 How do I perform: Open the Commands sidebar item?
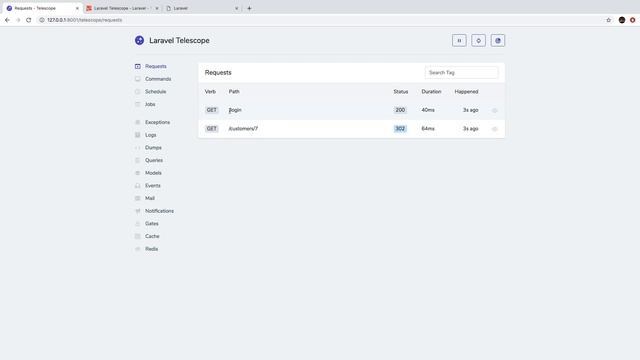coord(158,79)
